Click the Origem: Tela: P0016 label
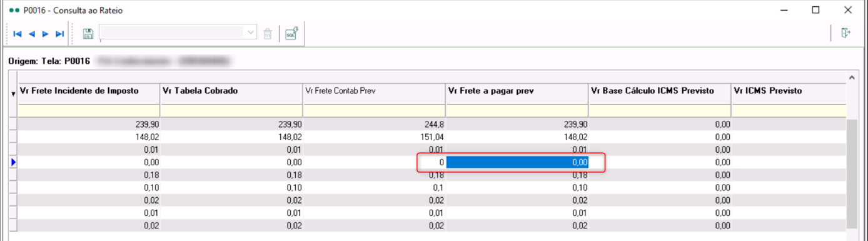This screenshot has height=241, width=868. tap(49, 61)
